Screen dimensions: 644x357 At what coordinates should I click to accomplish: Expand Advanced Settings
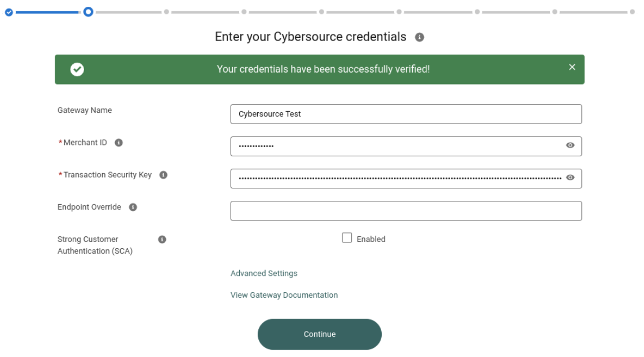(264, 273)
